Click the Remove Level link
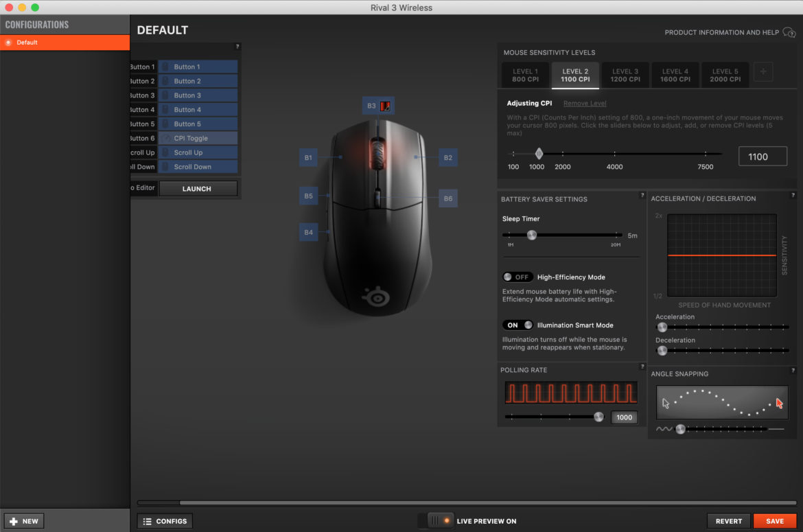The height and width of the screenshot is (532, 803). [585, 104]
